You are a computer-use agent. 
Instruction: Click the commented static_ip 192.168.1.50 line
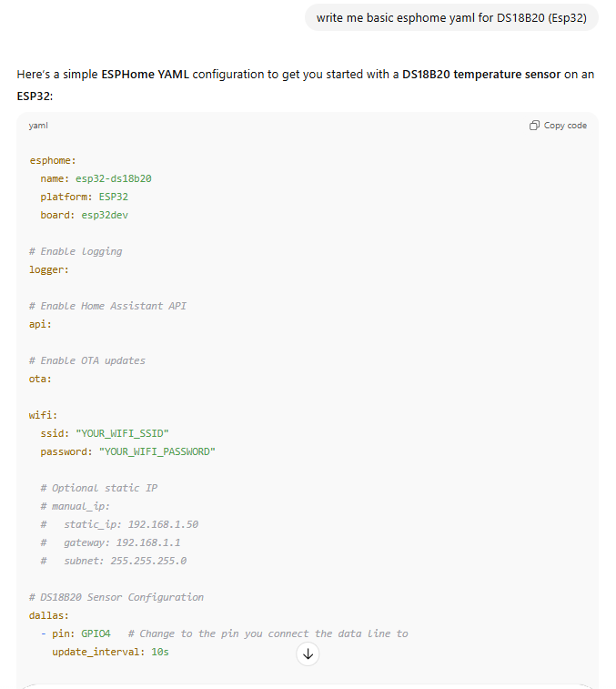[x=119, y=524]
